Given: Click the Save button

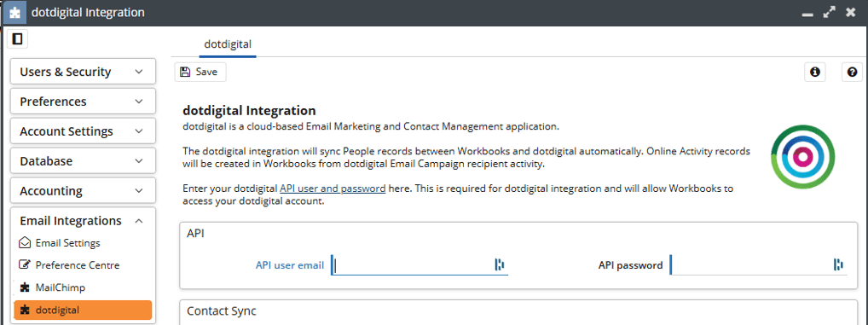Looking at the screenshot, I should [200, 72].
